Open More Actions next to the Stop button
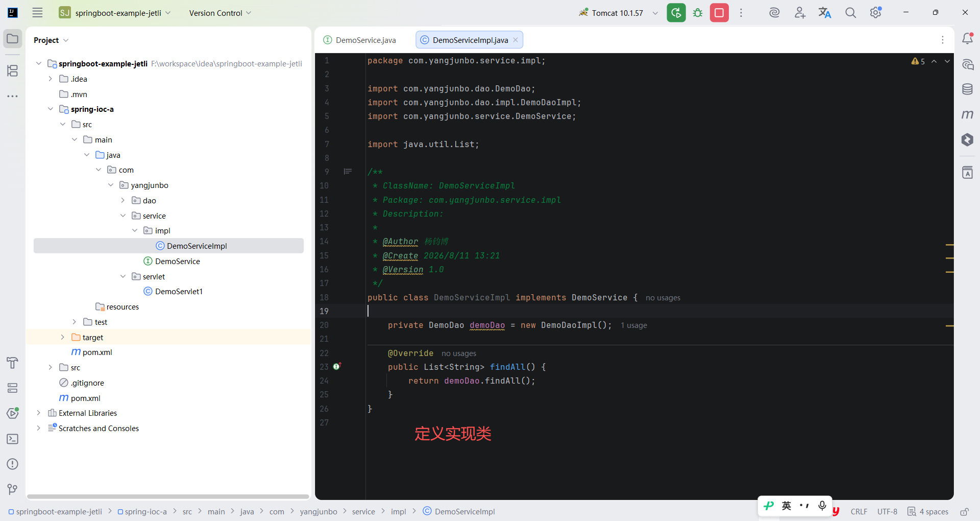The image size is (980, 521). tap(741, 13)
